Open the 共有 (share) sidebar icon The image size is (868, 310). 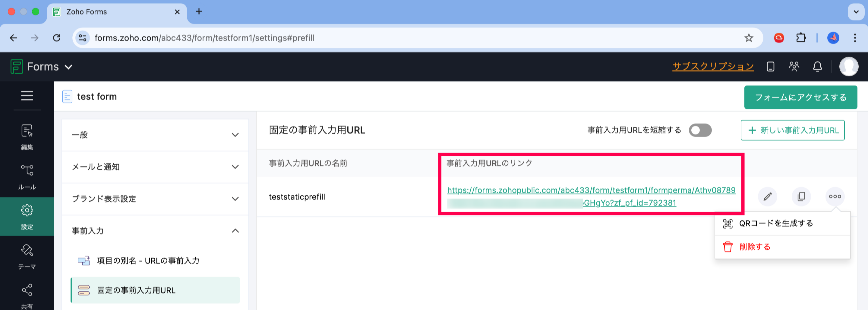[27, 295]
